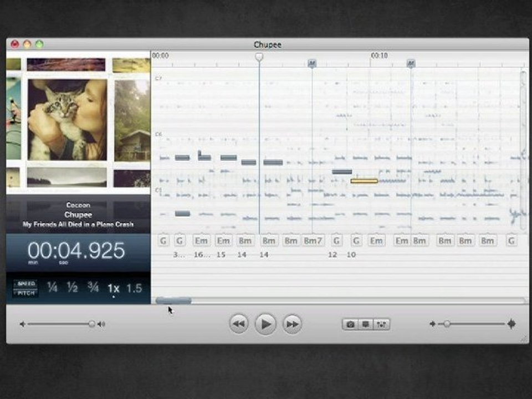
Task: Select the SPEED mode button
Action: 26,284
